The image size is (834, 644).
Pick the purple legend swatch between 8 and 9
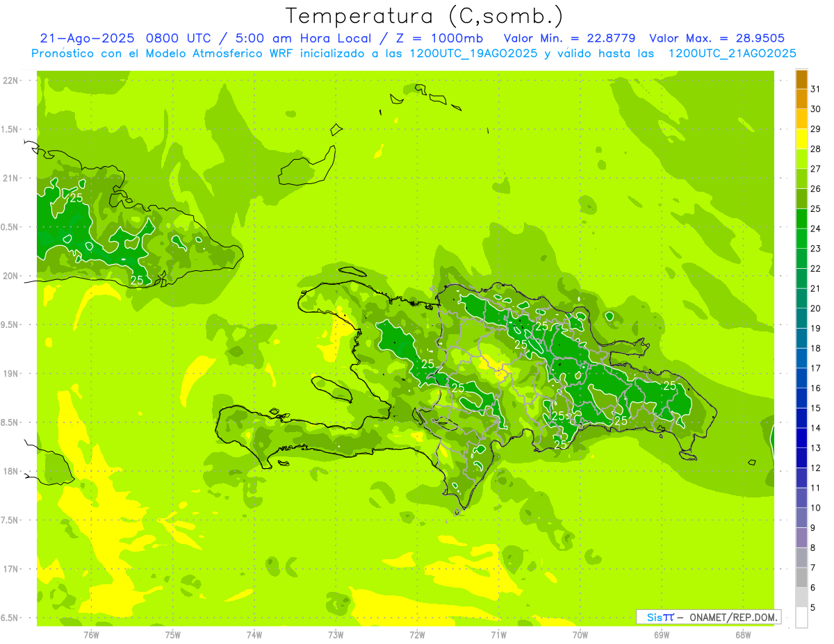[x=801, y=538]
